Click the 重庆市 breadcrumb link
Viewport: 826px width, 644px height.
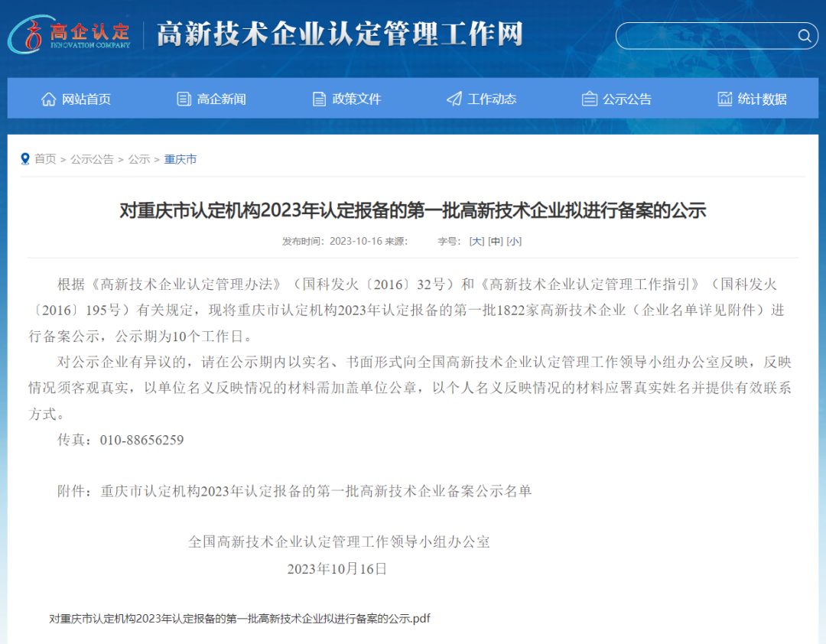(x=180, y=159)
